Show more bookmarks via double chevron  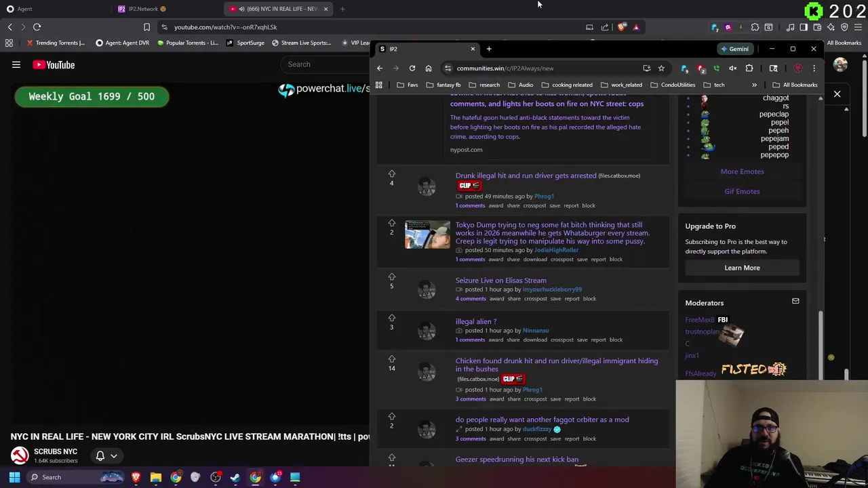pos(754,85)
